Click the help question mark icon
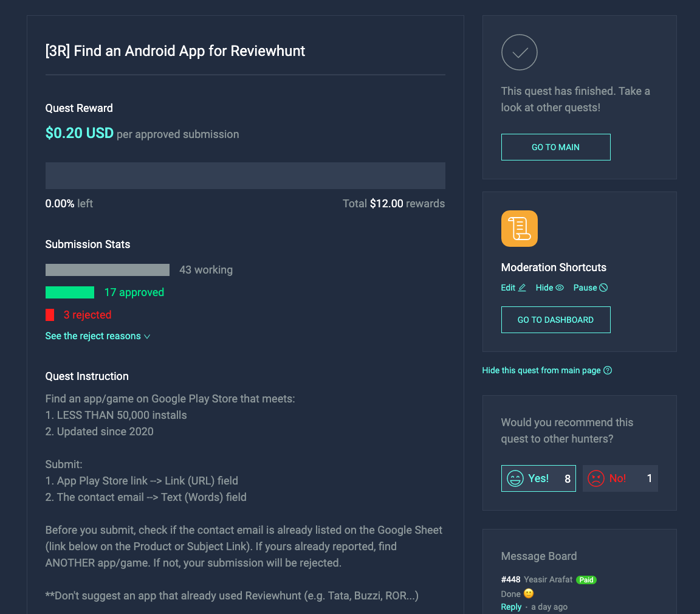The height and width of the screenshot is (614, 700). (608, 370)
